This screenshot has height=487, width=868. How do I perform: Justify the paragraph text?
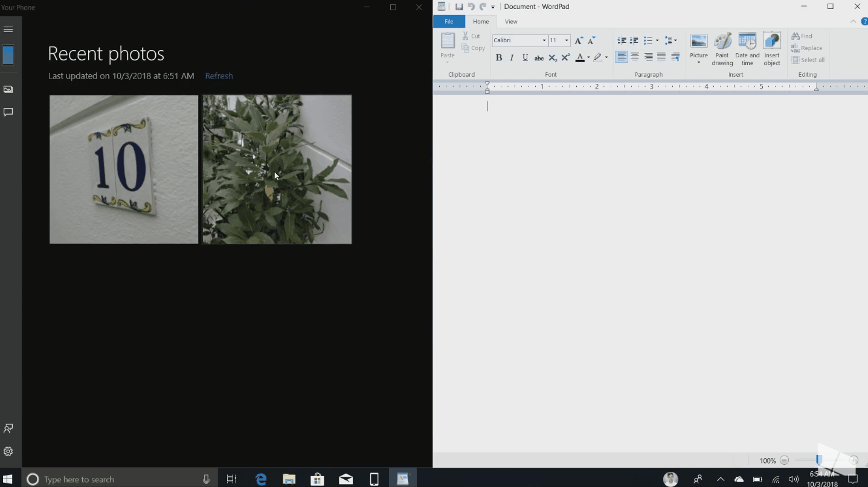661,57
